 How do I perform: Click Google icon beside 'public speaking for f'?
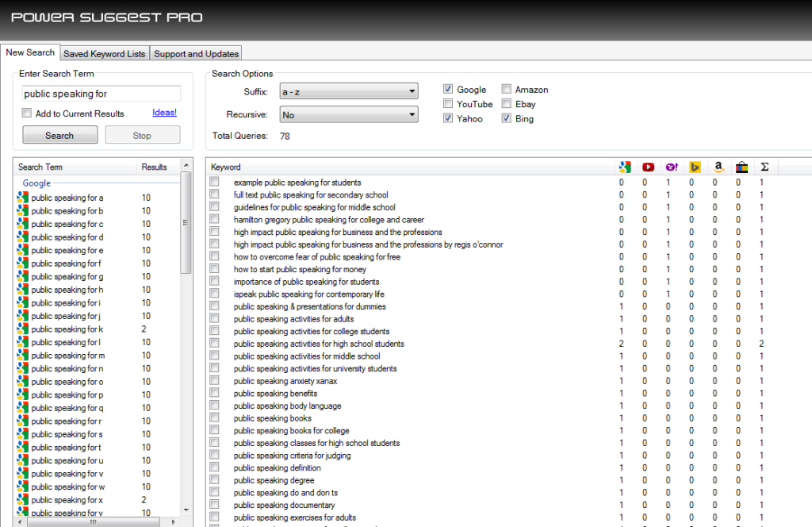(22, 263)
